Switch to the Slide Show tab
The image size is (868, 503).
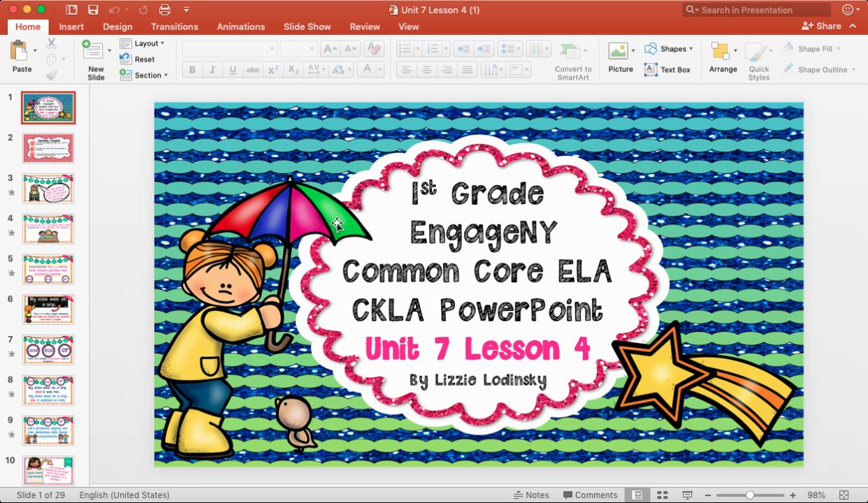point(308,27)
